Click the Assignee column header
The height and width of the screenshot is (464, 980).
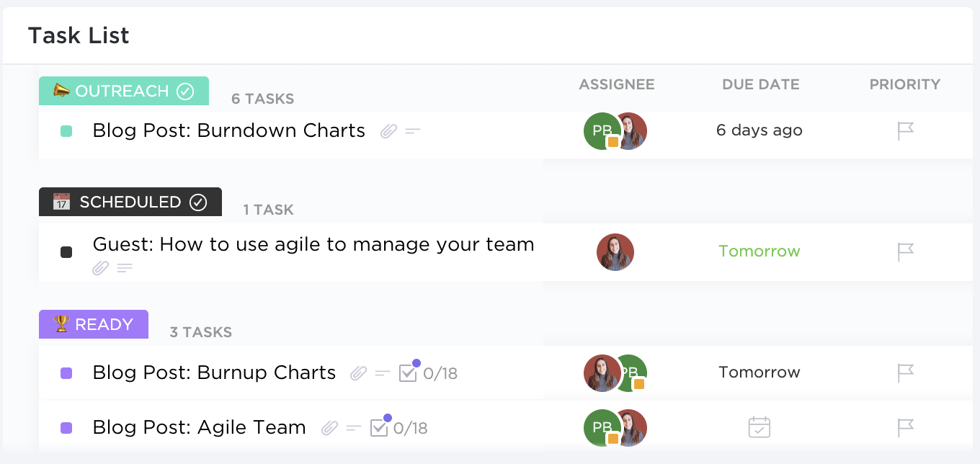617,84
